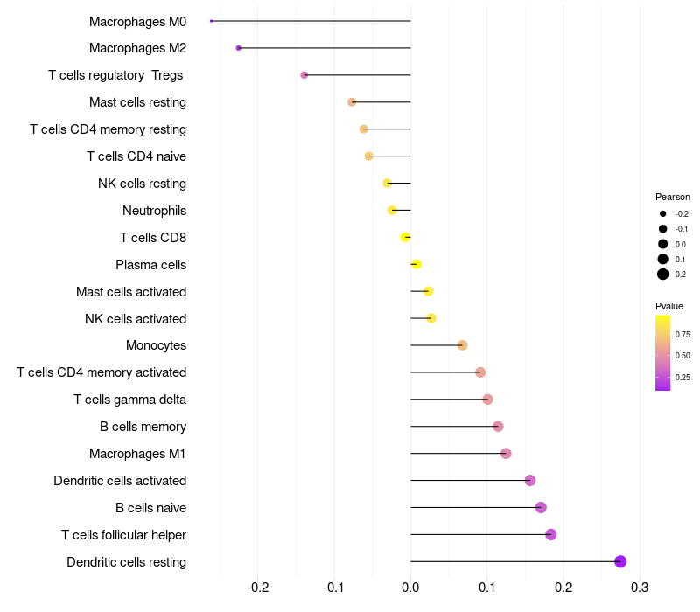Image resolution: width=700 pixels, height=612 pixels.
Task: Click the Macrophages M0 lollipop dot
Action: [211, 21]
